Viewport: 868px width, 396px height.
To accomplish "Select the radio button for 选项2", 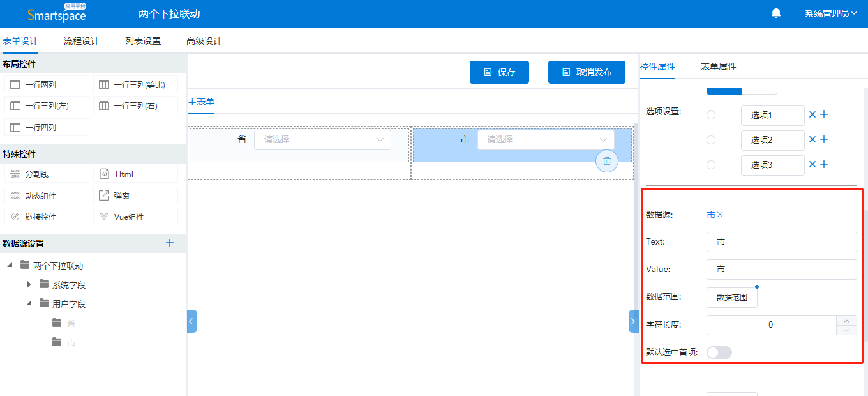I will 711,140.
